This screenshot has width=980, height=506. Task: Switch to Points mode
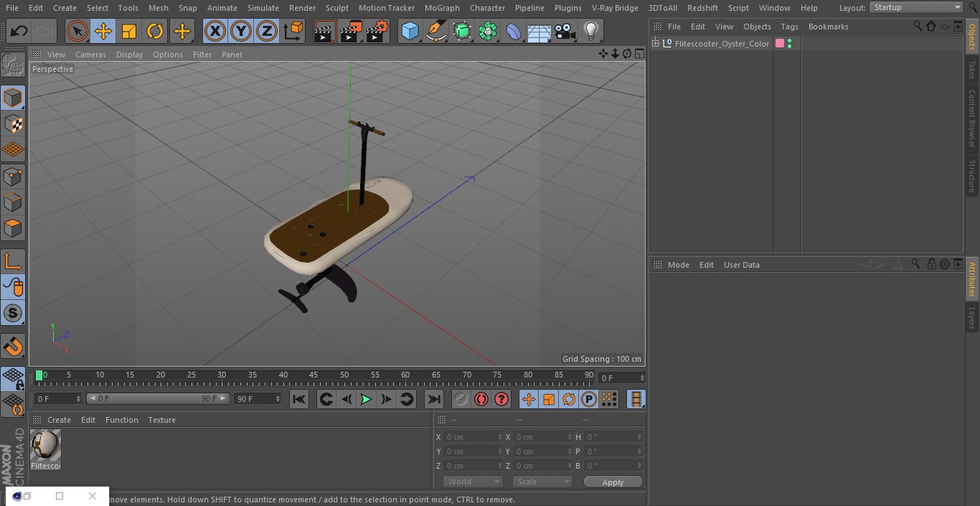13,177
